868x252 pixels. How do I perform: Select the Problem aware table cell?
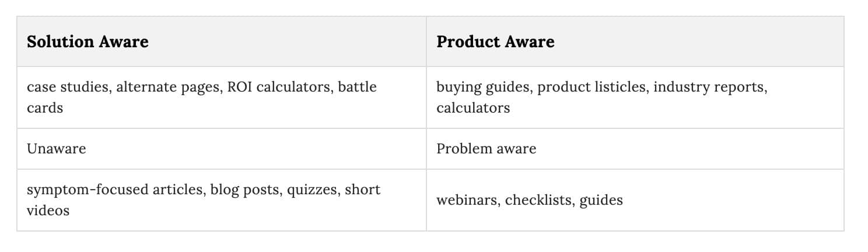[635, 149]
